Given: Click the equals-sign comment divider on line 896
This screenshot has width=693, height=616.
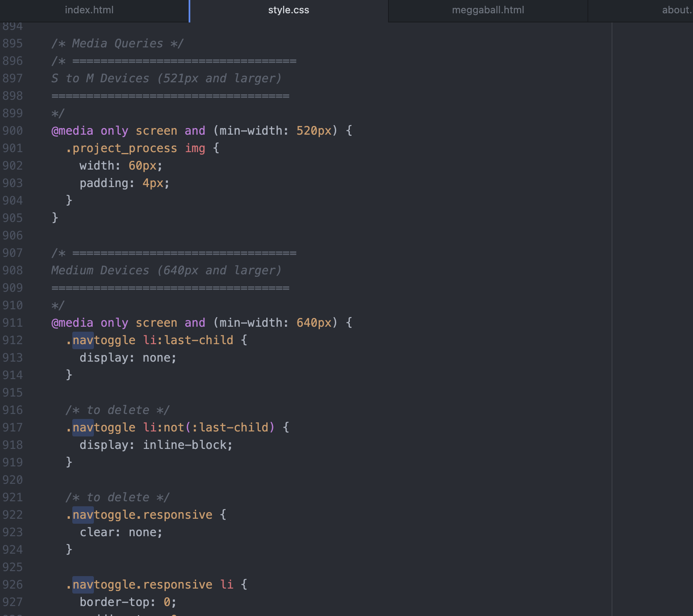Looking at the screenshot, I should tap(174, 61).
